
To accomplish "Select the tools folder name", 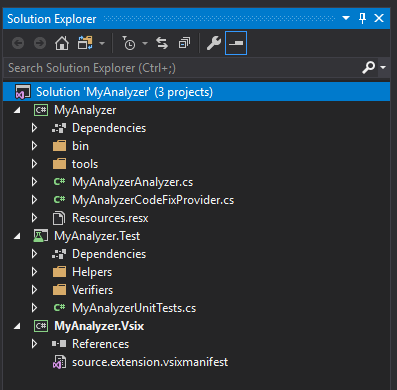I will [x=85, y=164].
